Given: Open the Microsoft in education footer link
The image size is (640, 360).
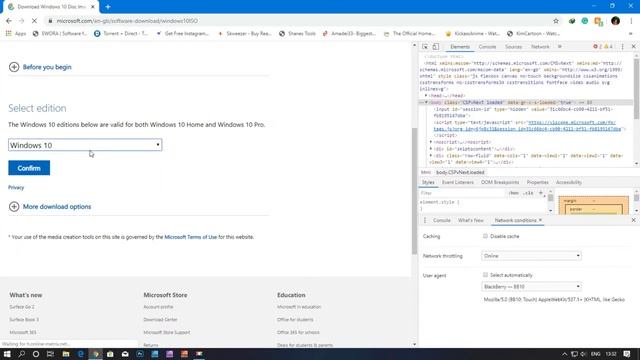Looking at the screenshot, I should [299, 307].
